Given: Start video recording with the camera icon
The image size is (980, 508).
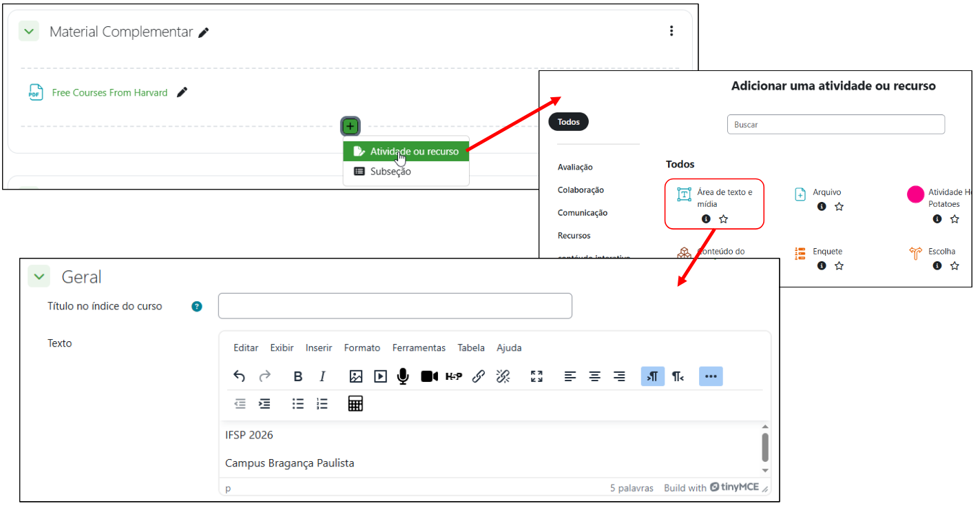Looking at the screenshot, I should [430, 376].
